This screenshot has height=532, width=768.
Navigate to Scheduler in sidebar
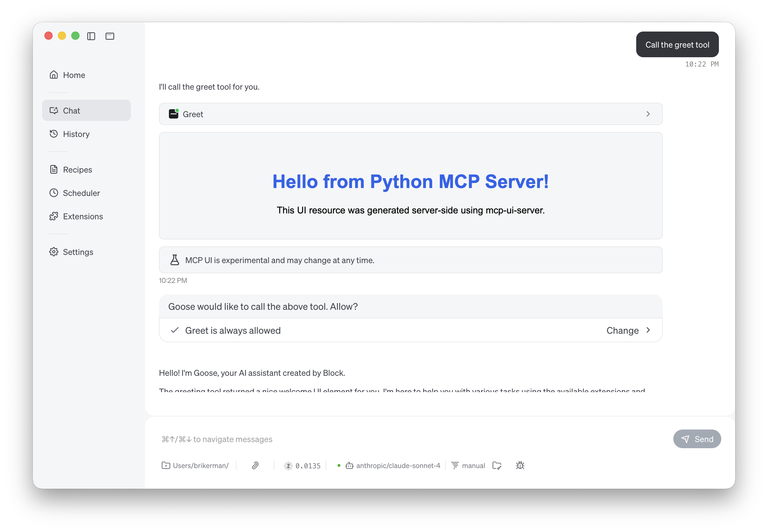81,193
